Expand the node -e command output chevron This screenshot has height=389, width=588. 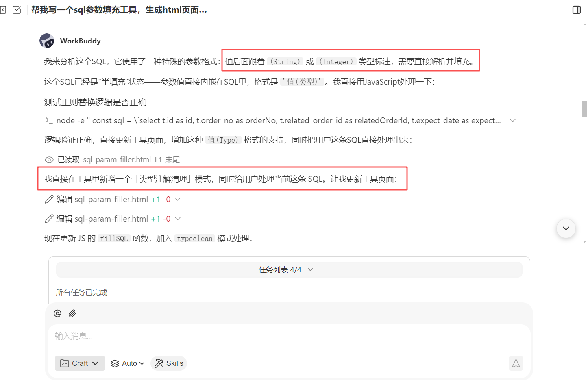(x=513, y=120)
